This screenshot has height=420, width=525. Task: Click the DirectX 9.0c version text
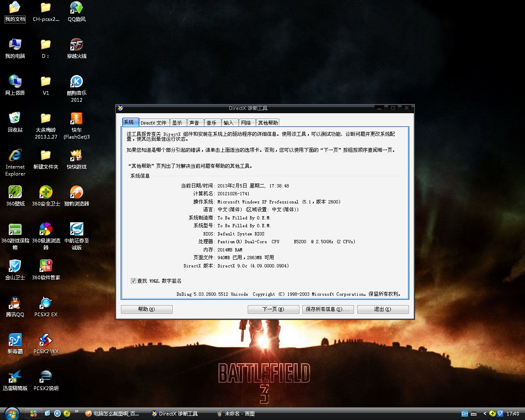tap(253, 266)
